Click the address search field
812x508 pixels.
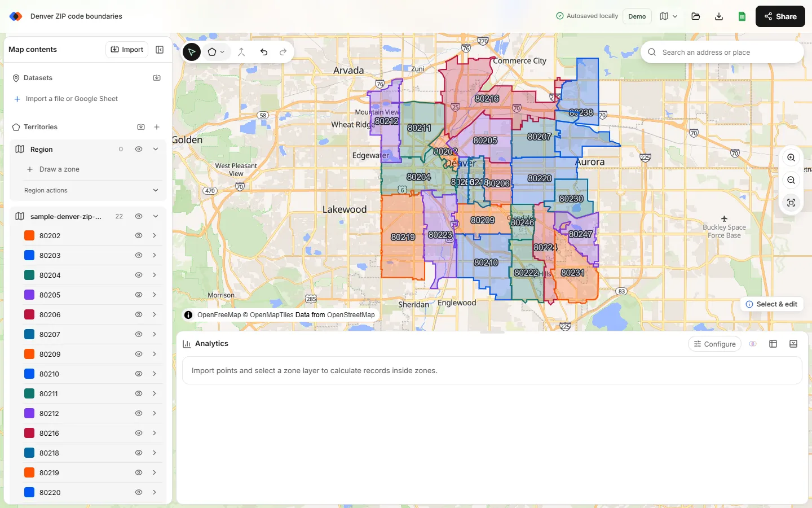coord(722,52)
